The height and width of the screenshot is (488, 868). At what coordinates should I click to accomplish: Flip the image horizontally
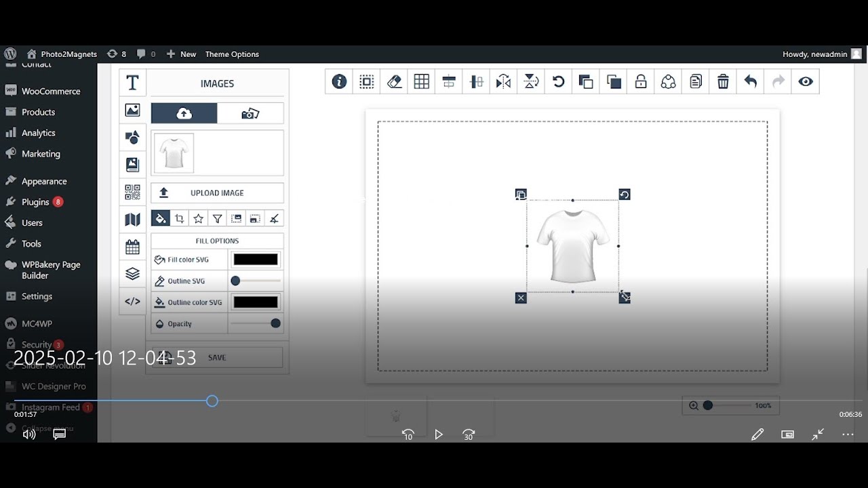503,81
